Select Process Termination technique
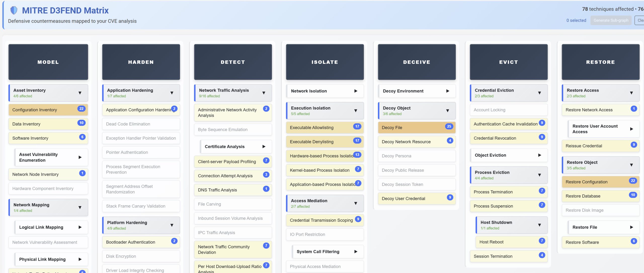This screenshot has height=273, width=644. click(509, 192)
